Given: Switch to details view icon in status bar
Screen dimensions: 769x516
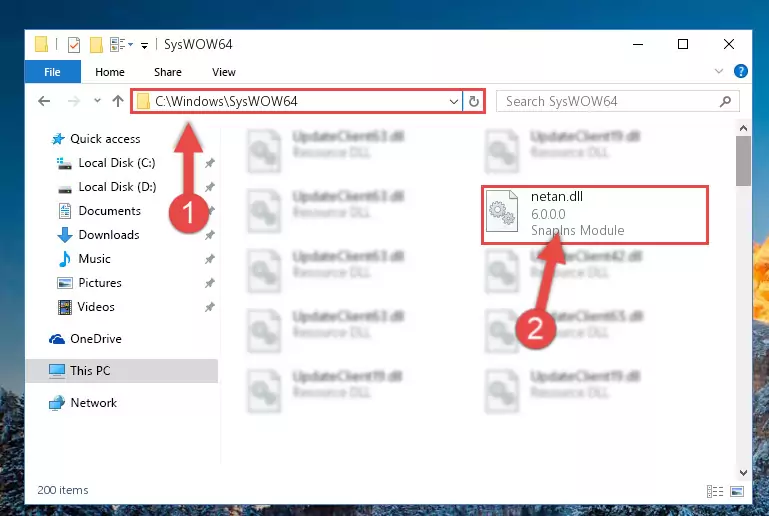Looking at the screenshot, I should [x=715, y=491].
